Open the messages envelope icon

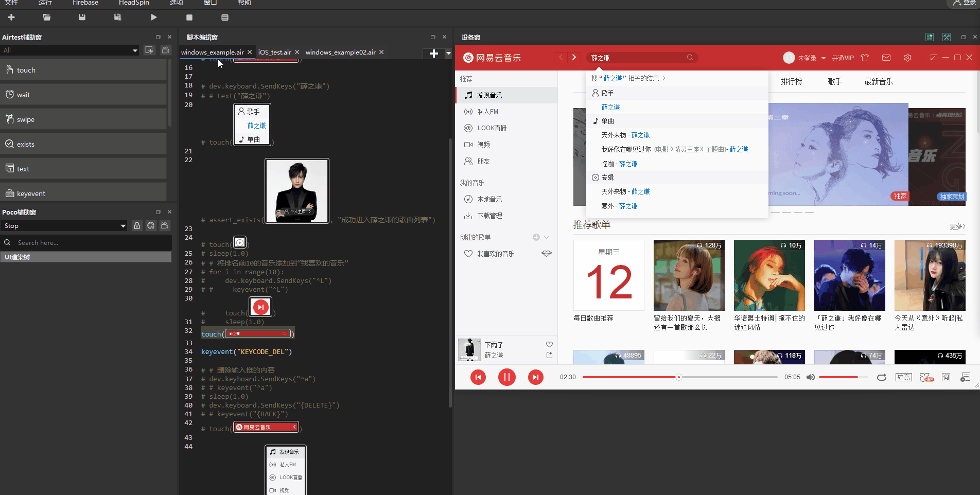tap(886, 58)
